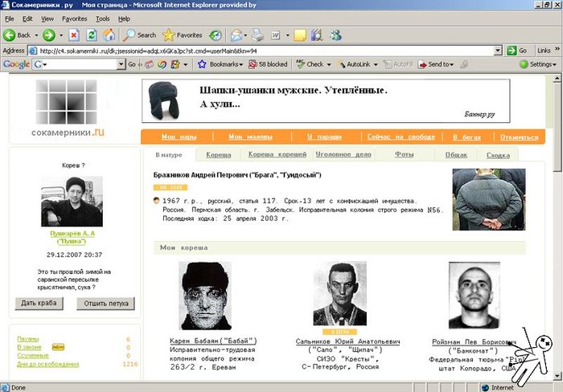Click Пушкарев profile photo thumbnail
Screen dimensions: 563x392
pyautogui.click(x=72, y=201)
